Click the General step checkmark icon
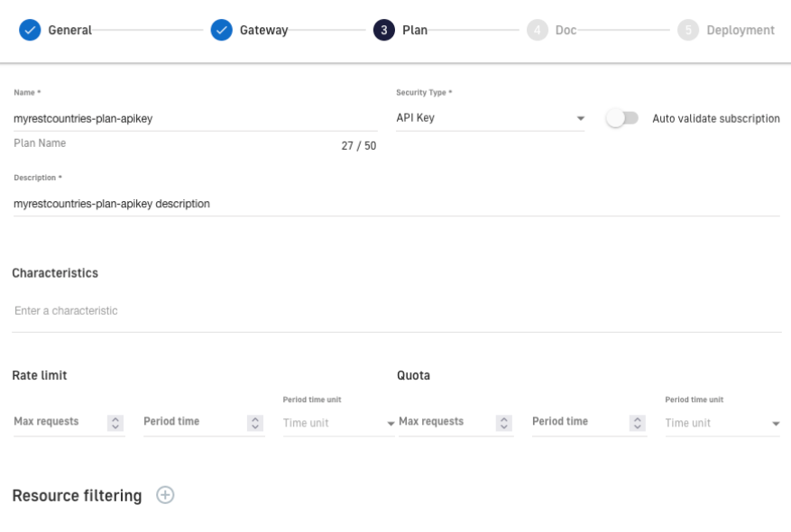The width and height of the screenshot is (791, 532). [30, 30]
